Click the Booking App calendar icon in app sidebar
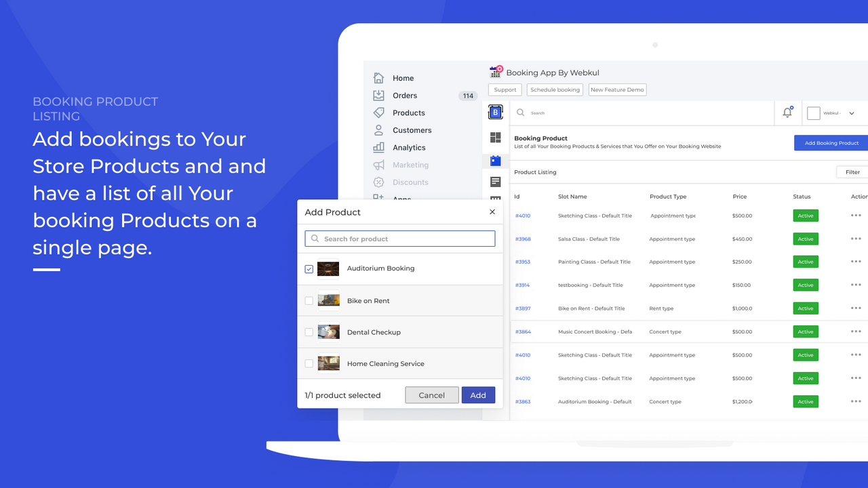Screen dimensions: 868x488 [495, 161]
